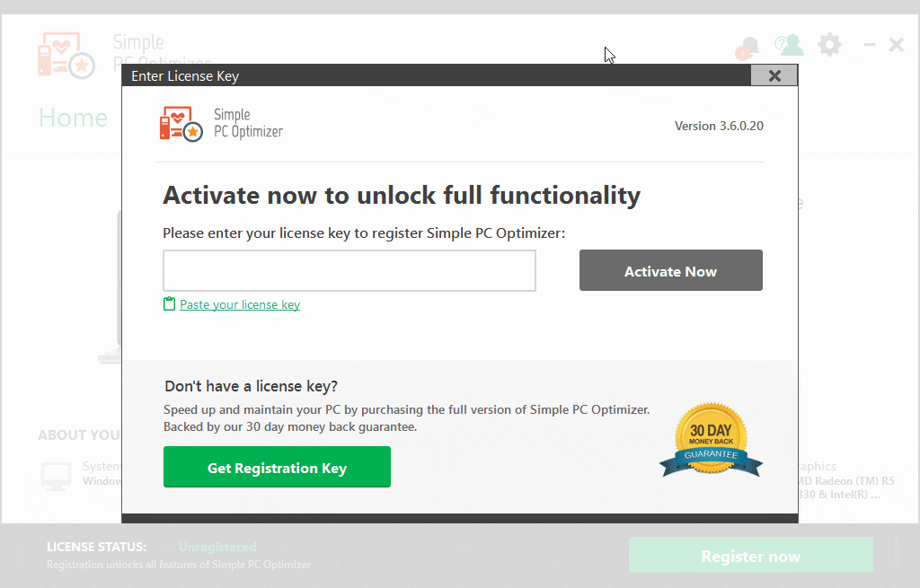Screen dimensions: 920x588
Task: Switch to the Home tab
Action: point(74,118)
